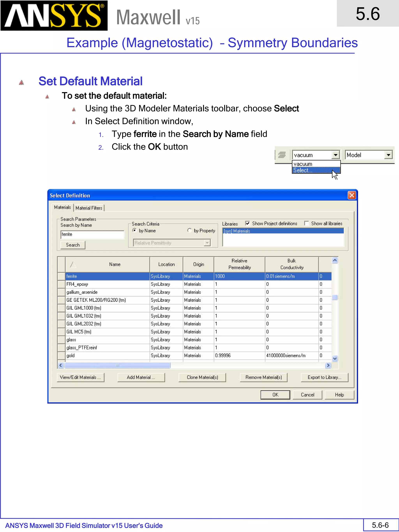Click the Remove Material(s) button
This screenshot has height=532, width=399.
[264, 377]
